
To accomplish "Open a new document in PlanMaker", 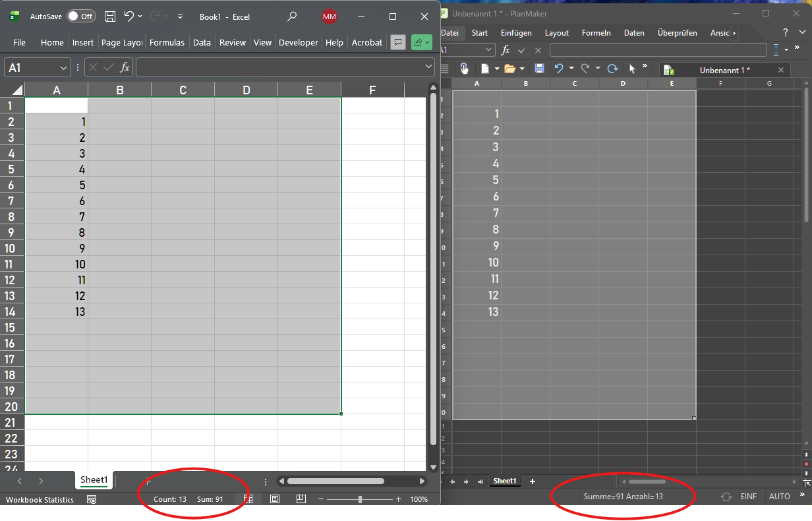I will 486,68.
